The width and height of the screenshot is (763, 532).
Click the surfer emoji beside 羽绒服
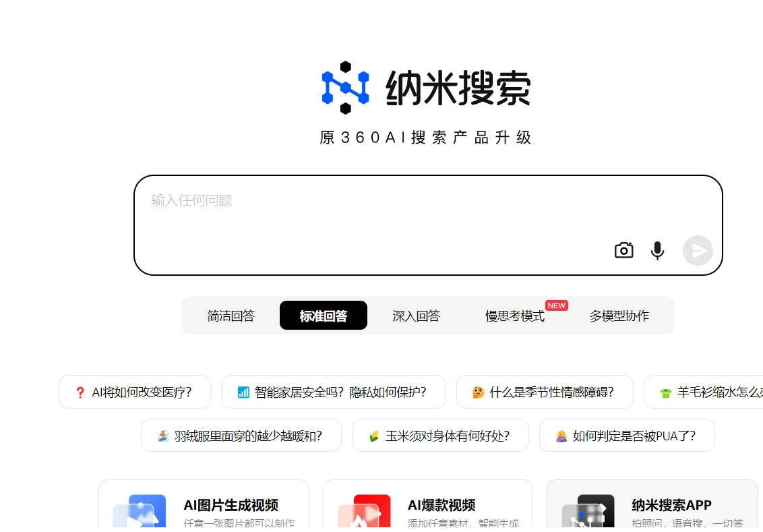click(163, 436)
